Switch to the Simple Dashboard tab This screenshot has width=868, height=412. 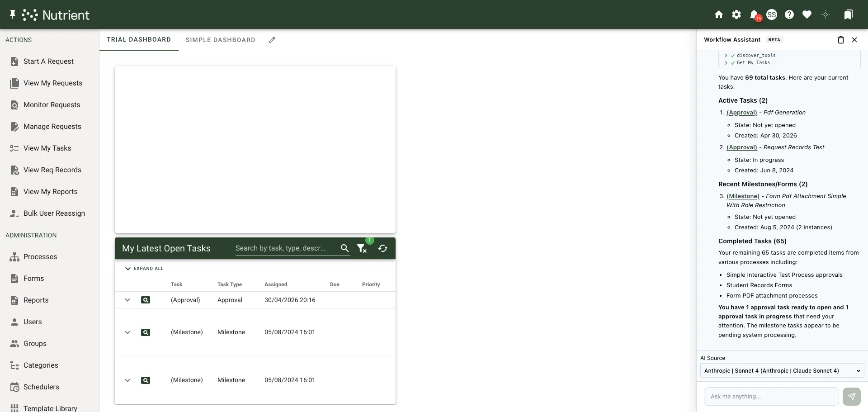221,40
